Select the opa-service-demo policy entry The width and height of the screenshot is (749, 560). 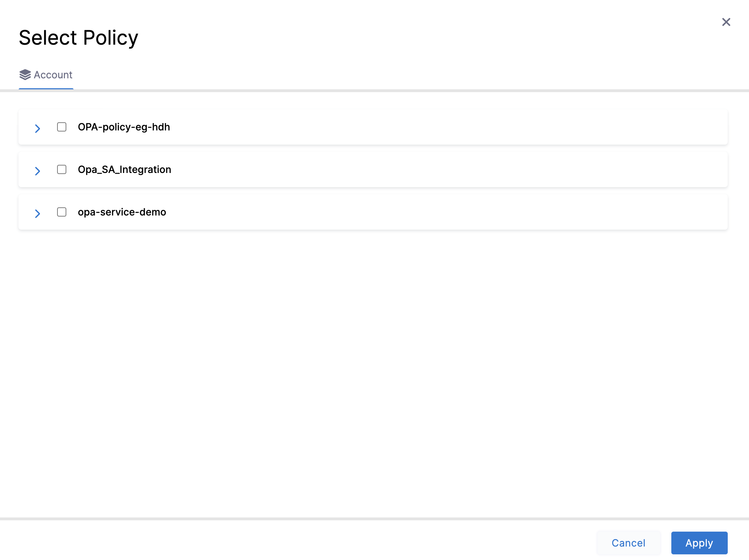point(122,212)
